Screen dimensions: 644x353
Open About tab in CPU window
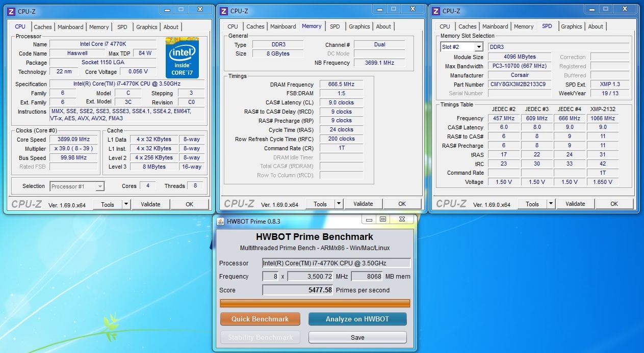click(171, 27)
